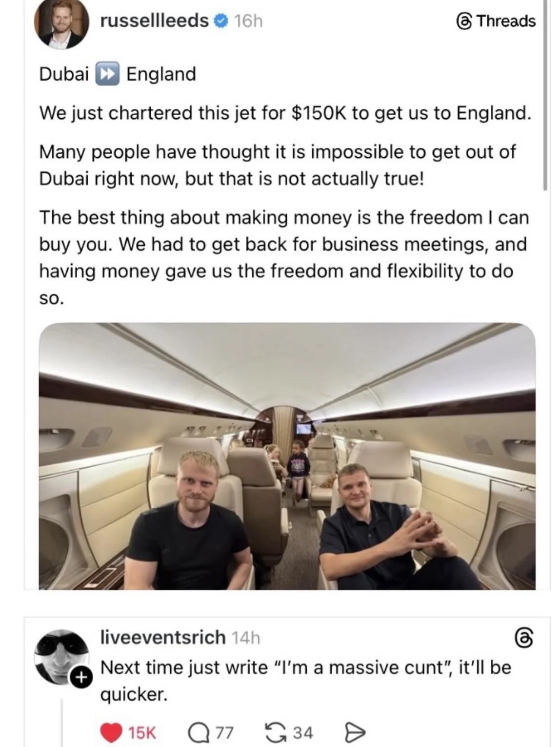560x747 pixels.
Task: Follow liveeventsrich with the plus badge
Action: pos(81,677)
